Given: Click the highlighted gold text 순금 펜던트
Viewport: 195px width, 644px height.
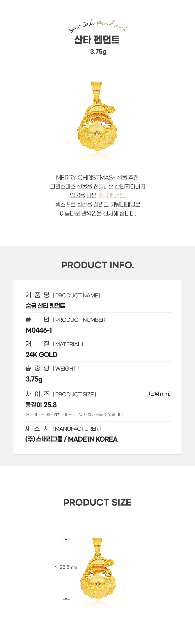Looking at the screenshot, I should [112, 195].
